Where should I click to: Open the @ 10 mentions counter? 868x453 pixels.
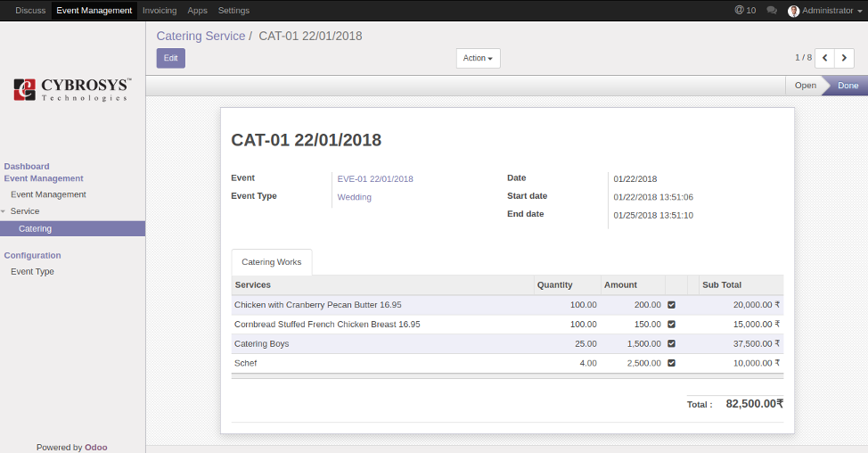coord(745,10)
